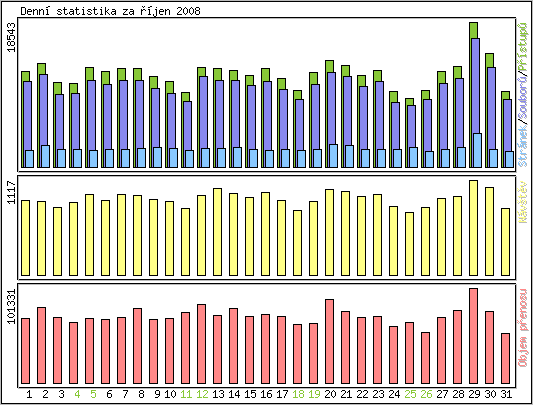533x405 pixels.
Task: Click the purple files bar for day 2
Action: point(44,109)
